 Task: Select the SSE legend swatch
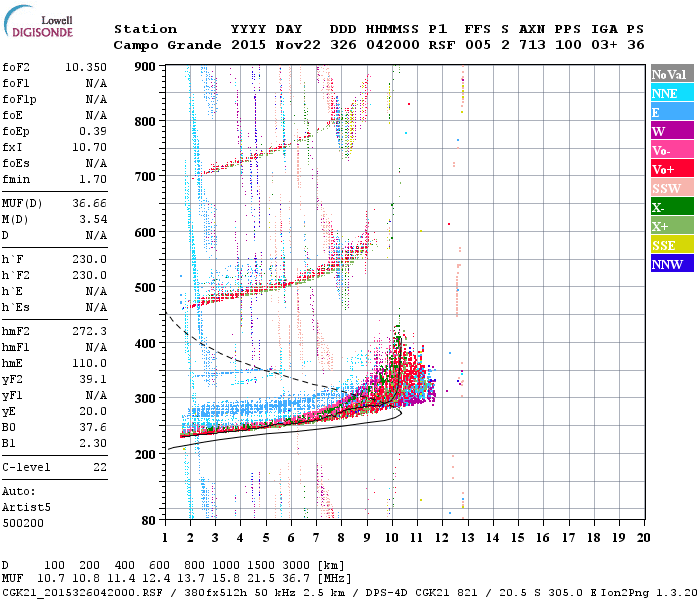click(x=672, y=245)
